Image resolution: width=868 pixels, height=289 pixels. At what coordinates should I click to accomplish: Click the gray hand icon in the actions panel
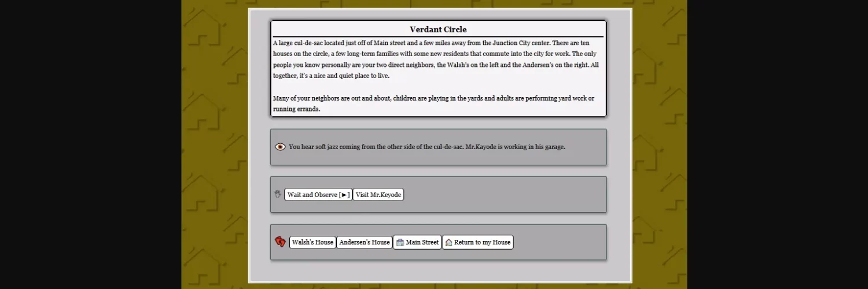(x=278, y=194)
